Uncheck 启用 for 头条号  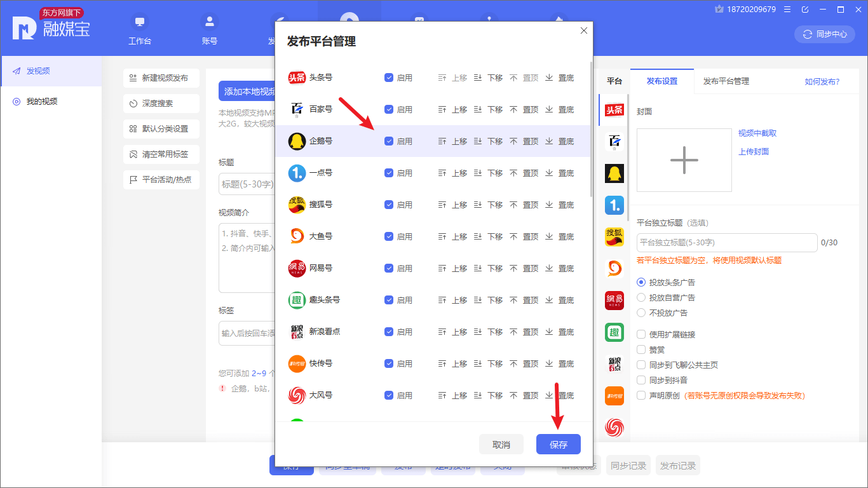point(389,78)
